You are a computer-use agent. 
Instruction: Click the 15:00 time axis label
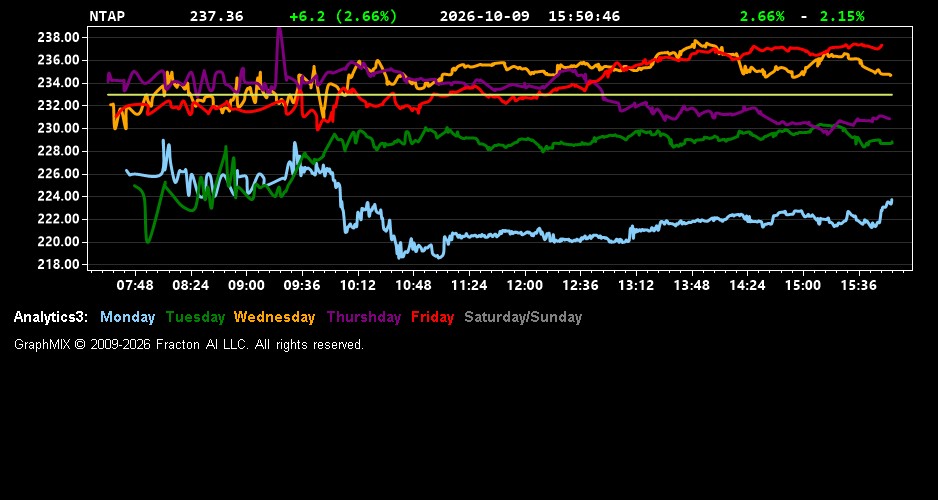(x=803, y=285)
